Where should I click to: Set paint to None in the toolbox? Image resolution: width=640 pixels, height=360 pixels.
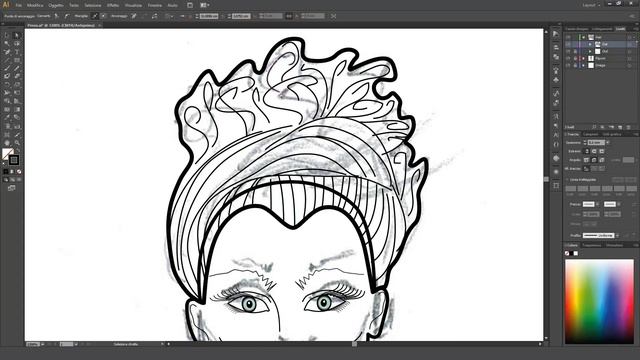(19, 171)
